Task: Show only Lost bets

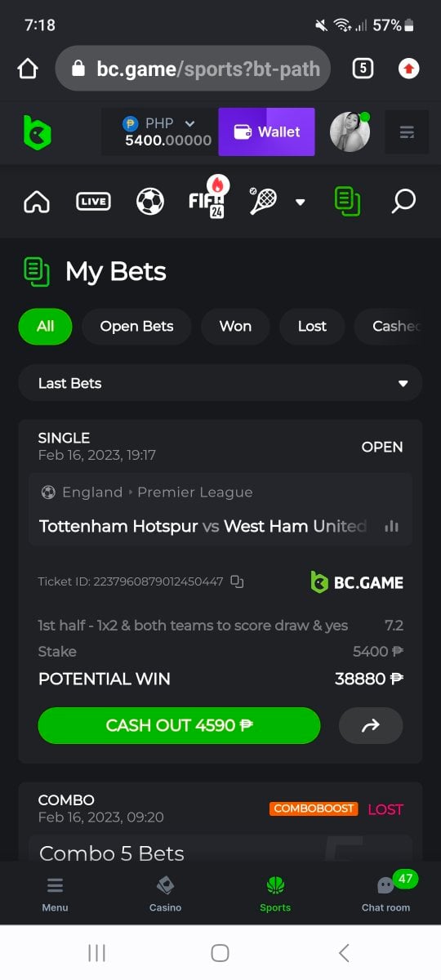Action: tap(312, 326)
